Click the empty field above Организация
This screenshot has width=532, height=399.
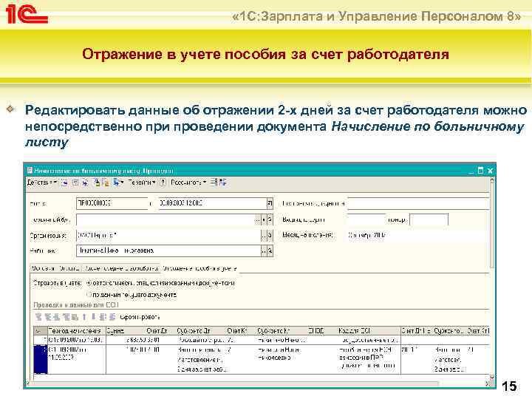tap(166, 219)
